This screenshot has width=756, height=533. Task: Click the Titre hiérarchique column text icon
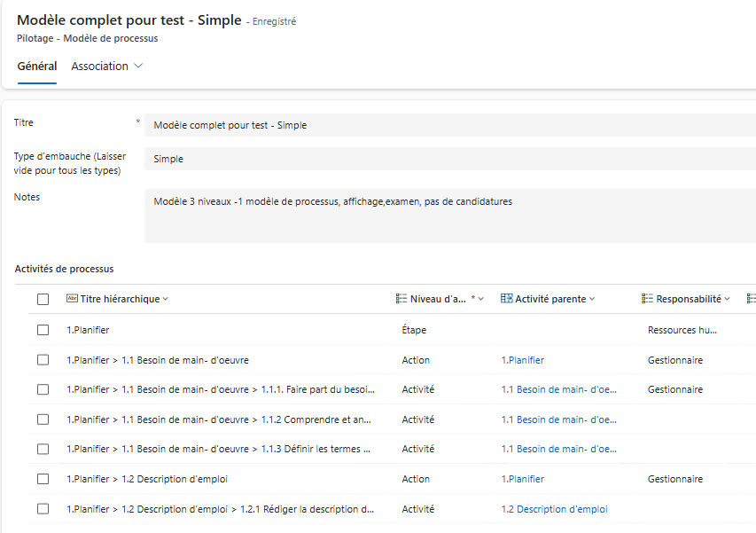[73, 299]
